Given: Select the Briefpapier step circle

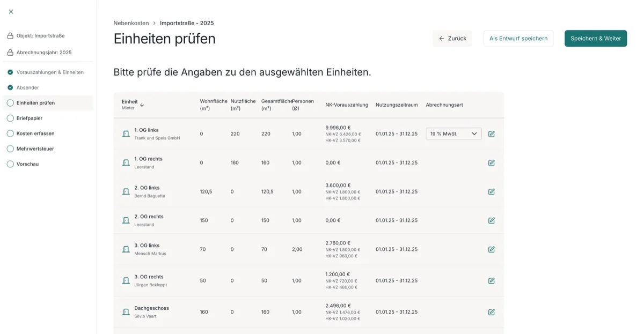Looking at the screenshot, I should [x=10, y=118].
